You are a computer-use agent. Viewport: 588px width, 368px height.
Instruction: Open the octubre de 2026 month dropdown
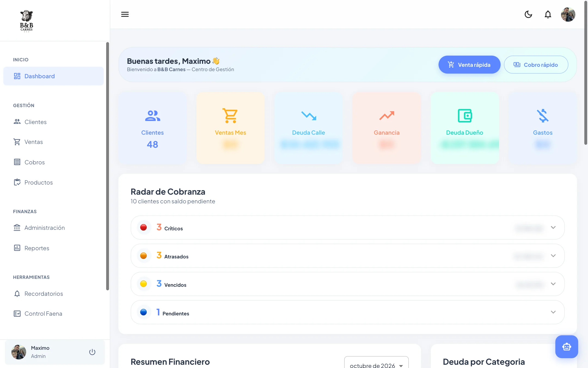pyautogui.click(x=376, y=363)
